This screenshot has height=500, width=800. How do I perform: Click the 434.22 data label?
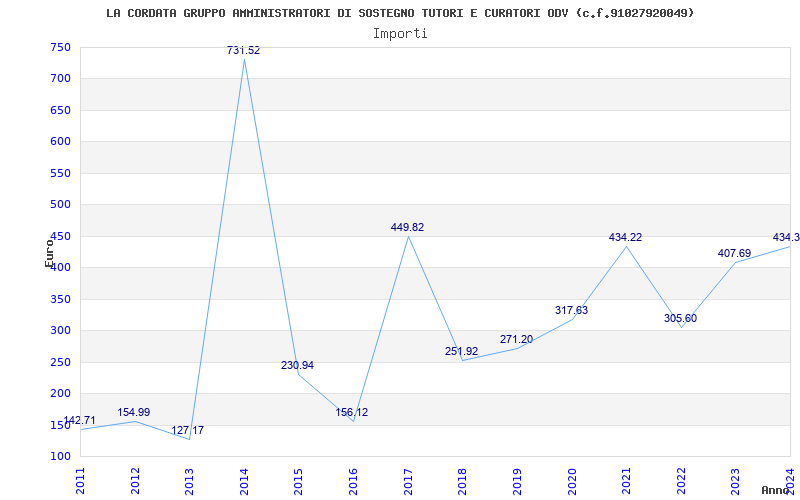[626, 237]
